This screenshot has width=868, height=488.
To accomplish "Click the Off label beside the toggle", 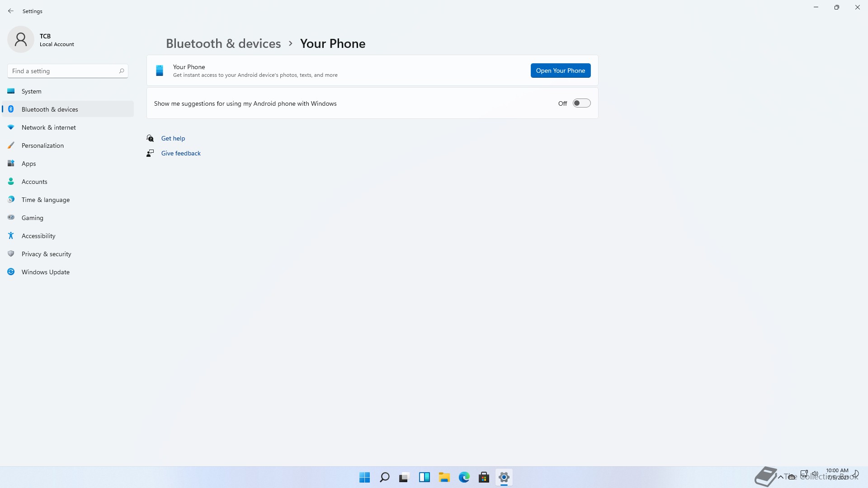I will pos(562,103).
